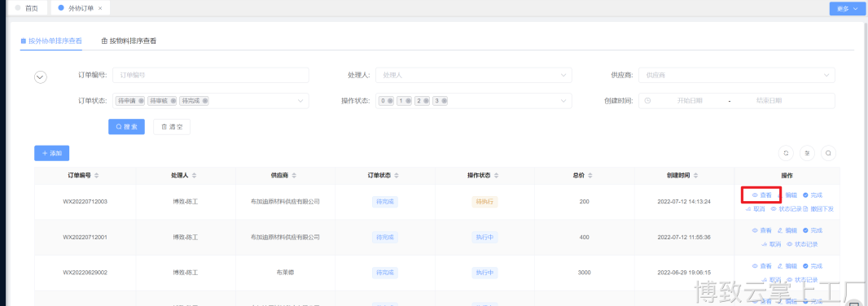Sort by 总价 column arrows
The image size is (868, 306).
click(590, 176)
